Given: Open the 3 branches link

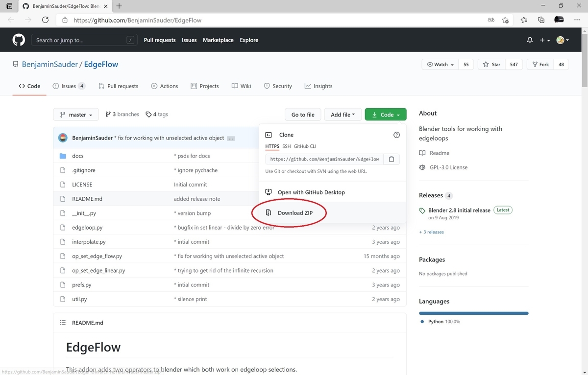Looking at the screenshot, I should click(x=122, y=114).
